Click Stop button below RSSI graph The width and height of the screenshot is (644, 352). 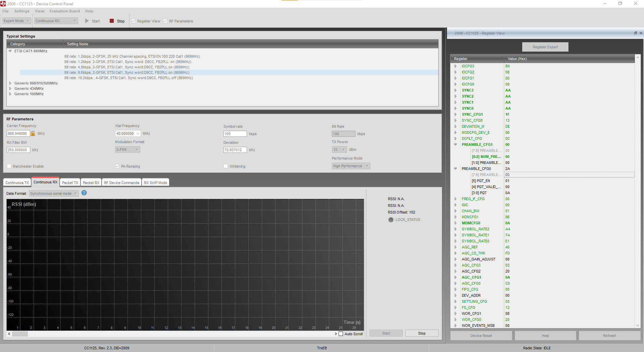422,333
